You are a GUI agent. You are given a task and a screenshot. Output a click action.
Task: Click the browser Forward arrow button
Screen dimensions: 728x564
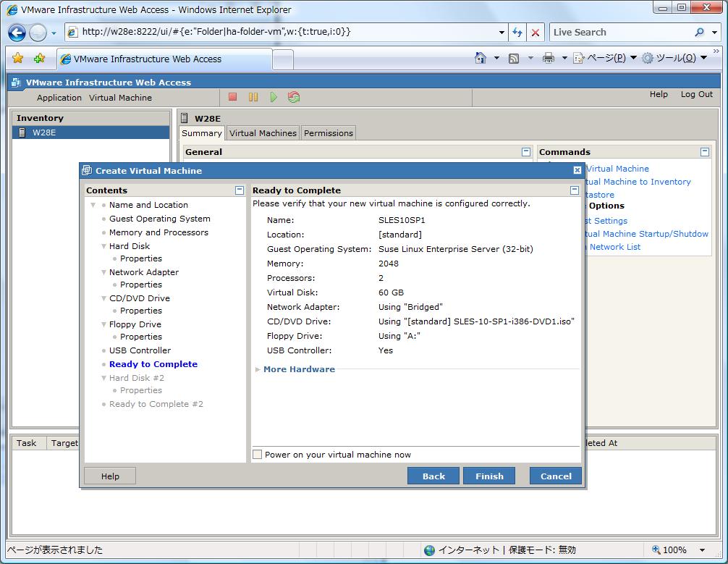point(38,33)
